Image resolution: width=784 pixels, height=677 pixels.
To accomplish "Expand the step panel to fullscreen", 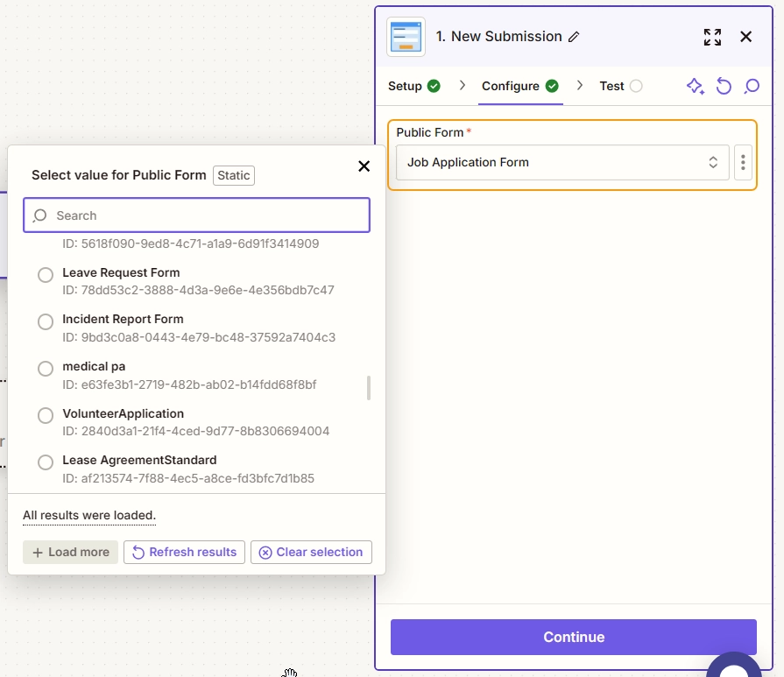I will (x=712, y=37).
